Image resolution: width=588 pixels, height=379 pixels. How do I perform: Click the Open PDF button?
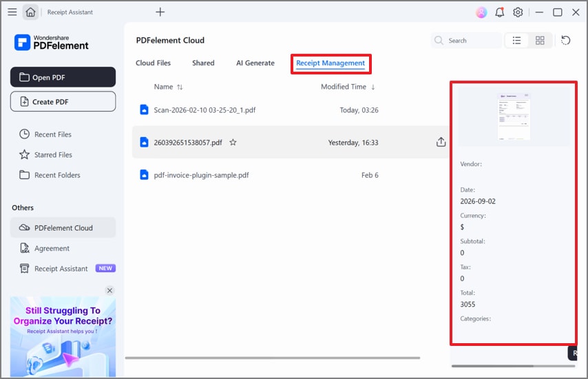point(63,77)
